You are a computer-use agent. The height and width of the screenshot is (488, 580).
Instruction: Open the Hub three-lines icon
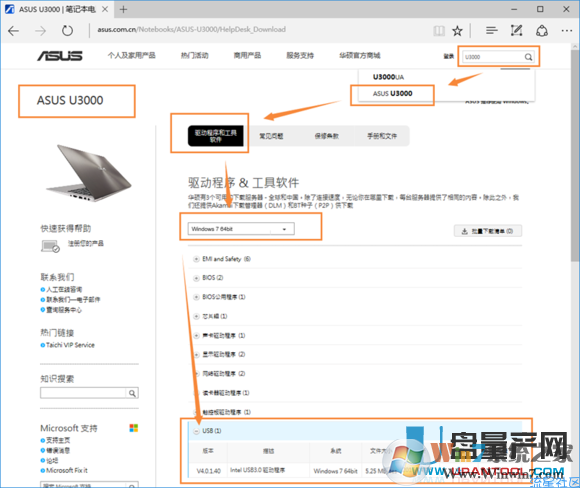[492, 30]
